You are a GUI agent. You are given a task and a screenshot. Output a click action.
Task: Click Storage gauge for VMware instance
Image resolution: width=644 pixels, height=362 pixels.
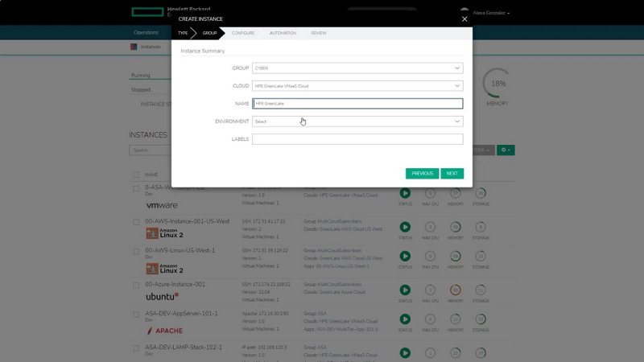pyautogui.click(x=481, y=193)
